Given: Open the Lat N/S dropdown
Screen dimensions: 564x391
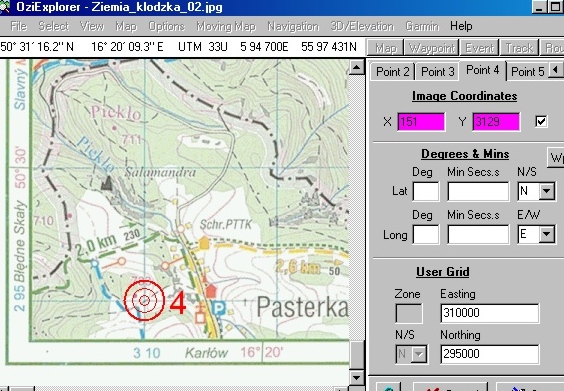Looking at the screenshot, I should [546, 191].
